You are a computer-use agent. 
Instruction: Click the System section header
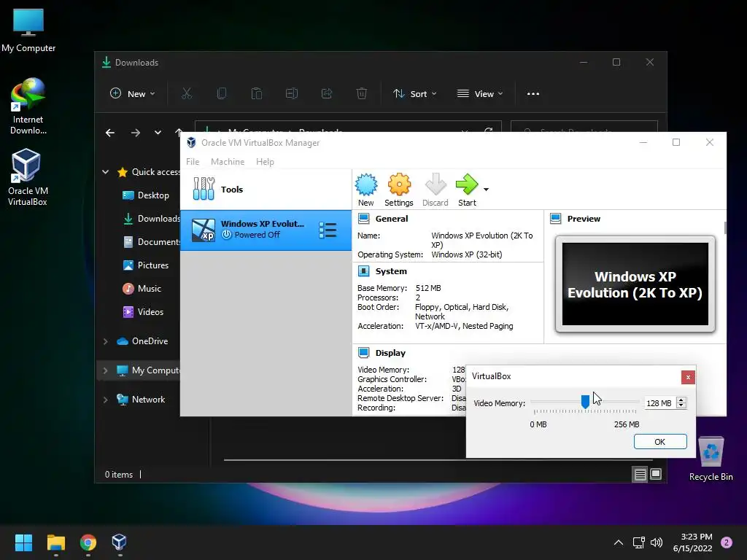[x=391, y=271]
